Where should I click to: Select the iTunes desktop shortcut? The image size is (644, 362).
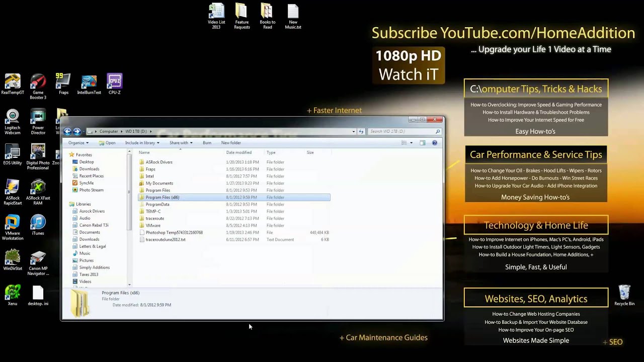point(38,225)
